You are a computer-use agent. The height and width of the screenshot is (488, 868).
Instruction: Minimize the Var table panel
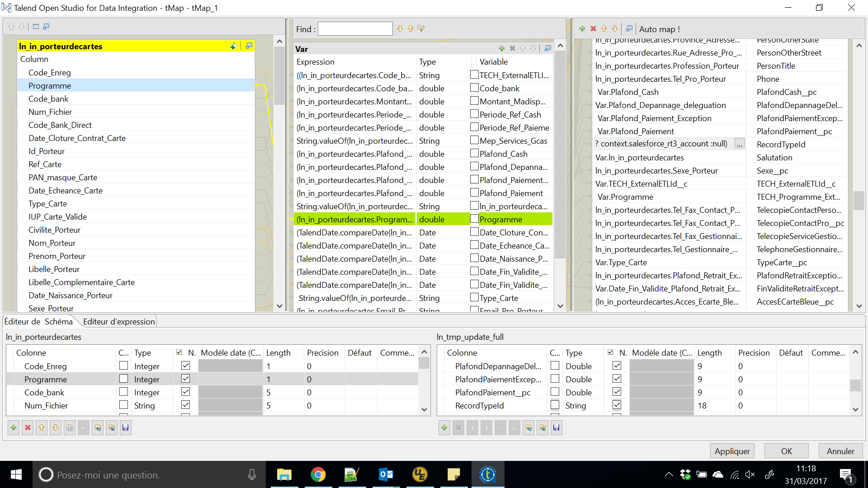(548, 48)
